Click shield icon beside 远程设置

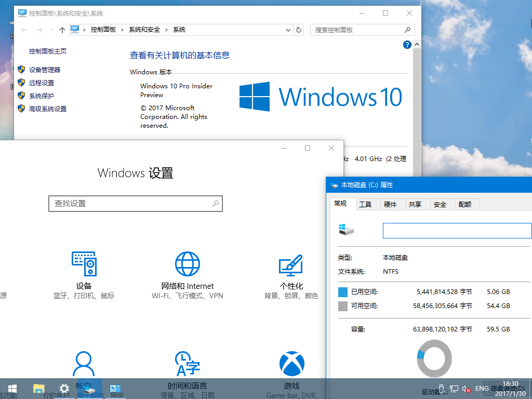click(21, 83)
